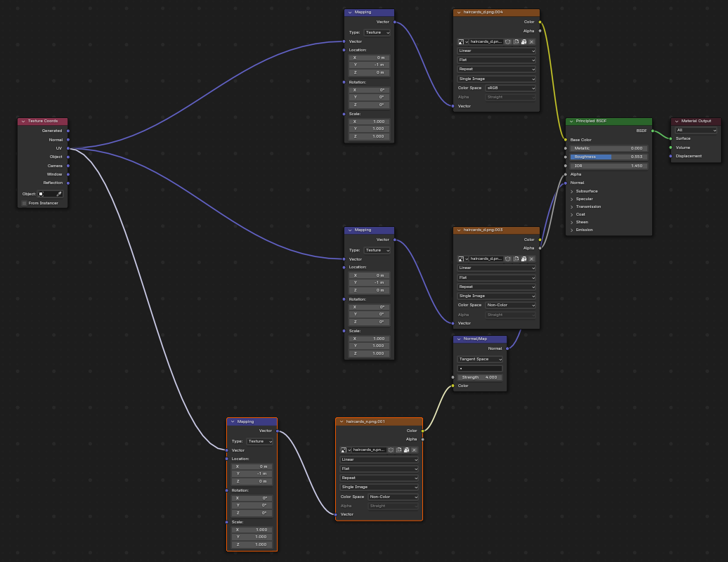Viewport: 728px width, 562px height.
Task: Click the eyedropper in Texture Coords Object field
Action: [59, 194]
